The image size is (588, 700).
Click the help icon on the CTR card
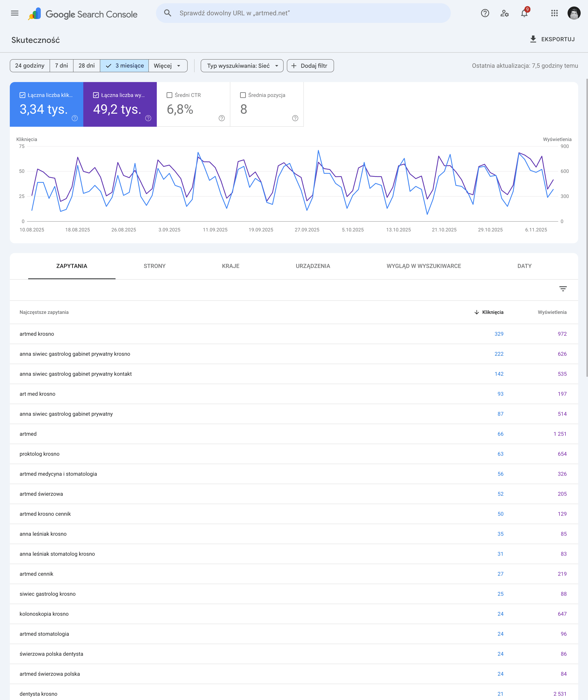click(222, 118)
